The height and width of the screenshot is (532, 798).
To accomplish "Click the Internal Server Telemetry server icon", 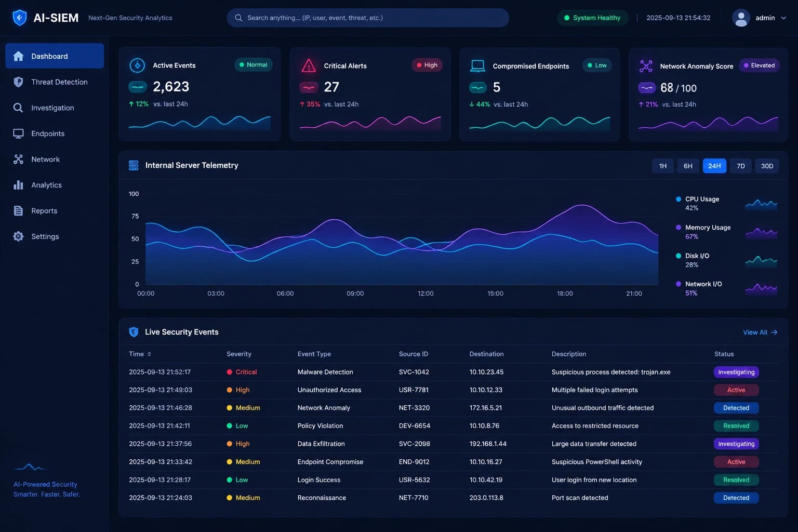I will click(x=134, y=165).
